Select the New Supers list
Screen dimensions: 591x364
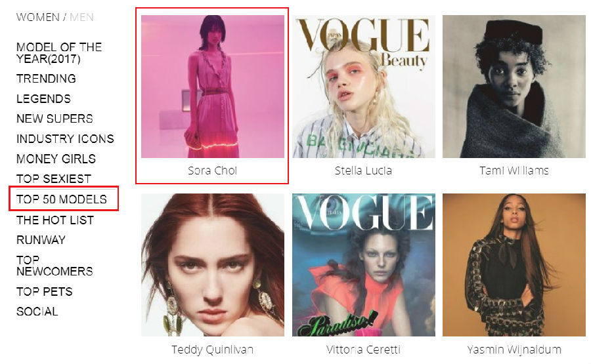pyautogui.click(x=55, y=119)
